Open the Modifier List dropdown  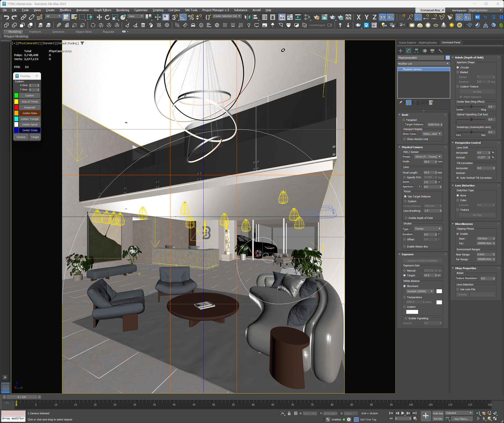(x=423, y=64)
